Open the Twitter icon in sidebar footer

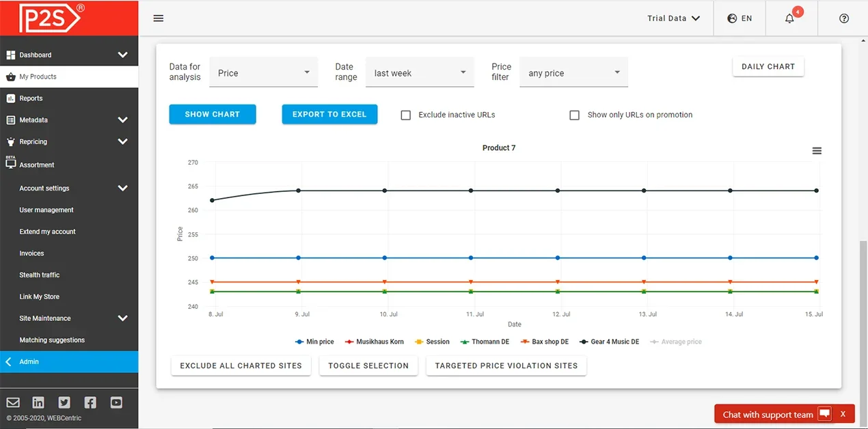[64, 402]
